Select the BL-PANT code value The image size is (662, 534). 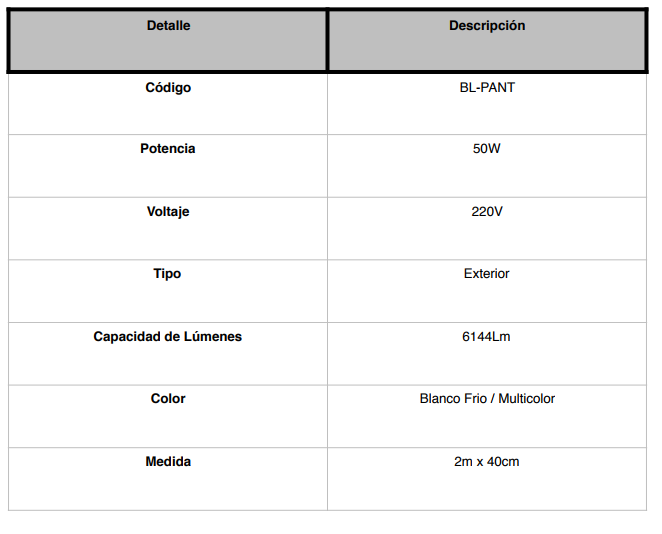click(x=487, y=87)
